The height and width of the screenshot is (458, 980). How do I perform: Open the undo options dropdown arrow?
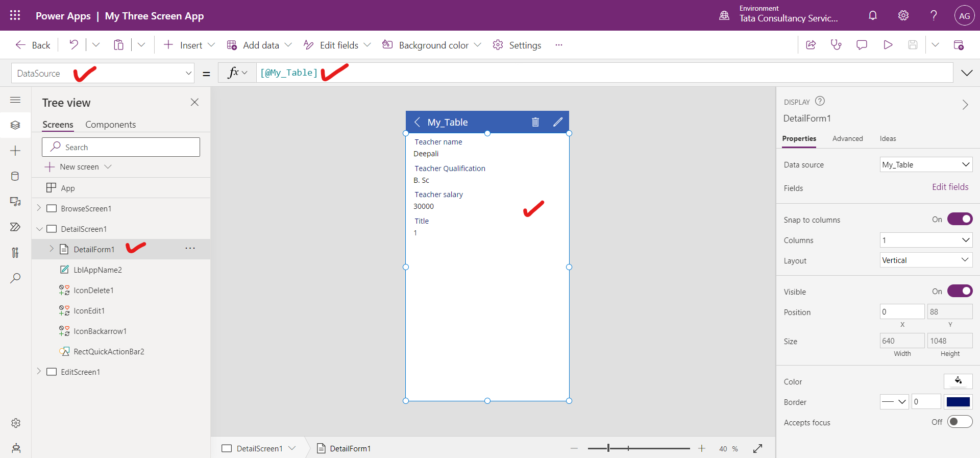[x=95, y=45]
